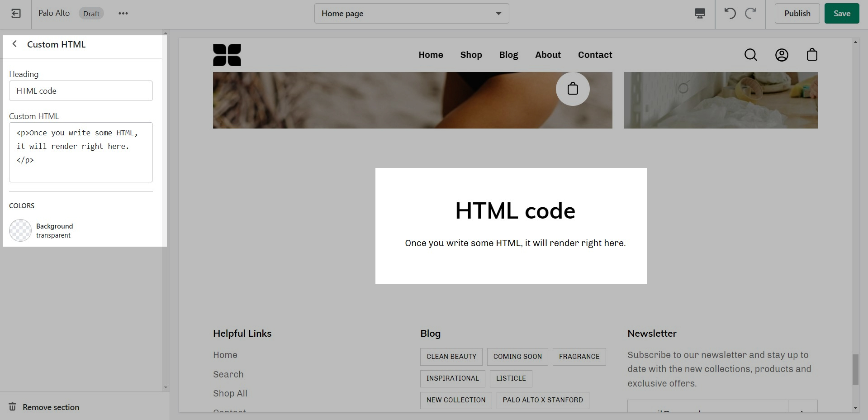Click the redo arrow
The width and height of the screenshot is (868, 420).
(751, 14)
